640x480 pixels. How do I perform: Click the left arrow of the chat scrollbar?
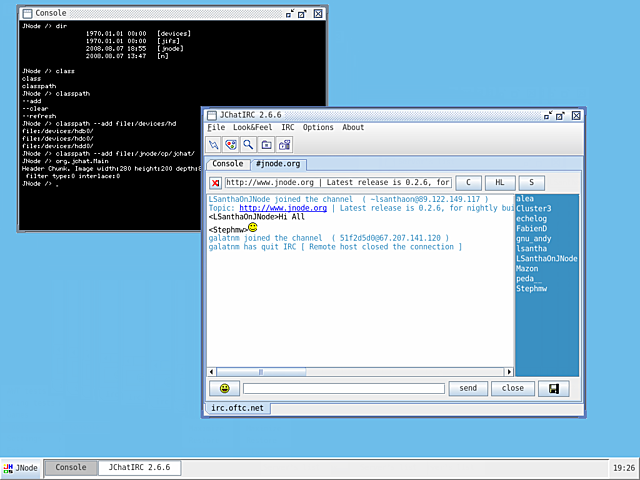point(211,372)
